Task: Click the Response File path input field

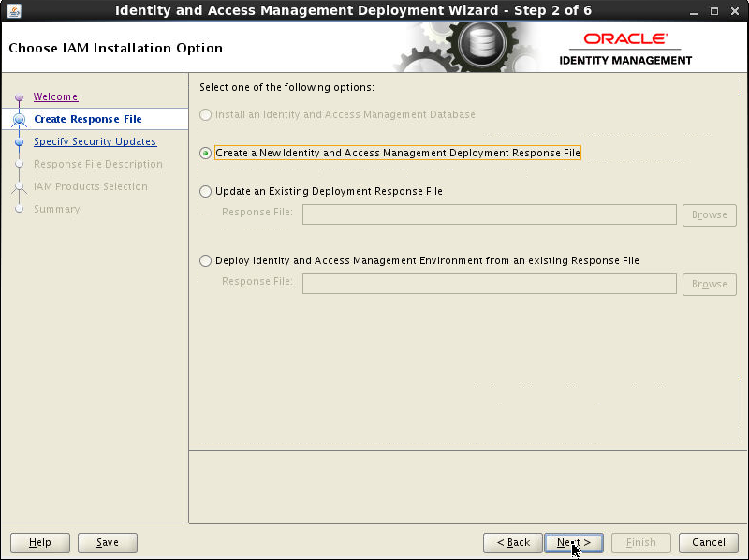Action: pos(489,214)
